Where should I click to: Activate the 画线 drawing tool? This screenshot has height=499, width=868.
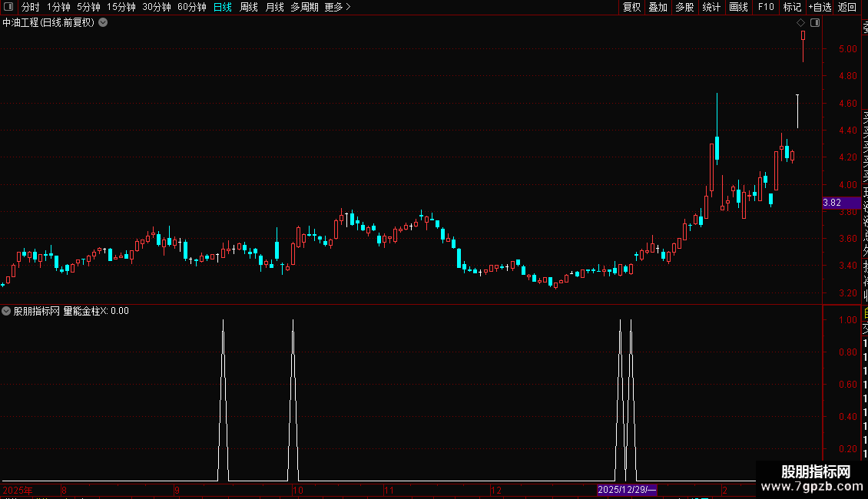tap(738, 7)
